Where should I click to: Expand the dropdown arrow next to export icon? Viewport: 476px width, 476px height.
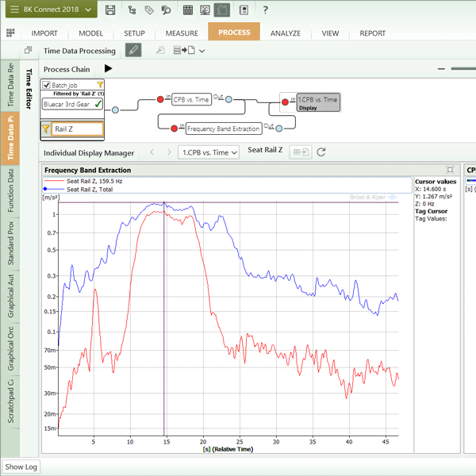click(x=202, y=51)
